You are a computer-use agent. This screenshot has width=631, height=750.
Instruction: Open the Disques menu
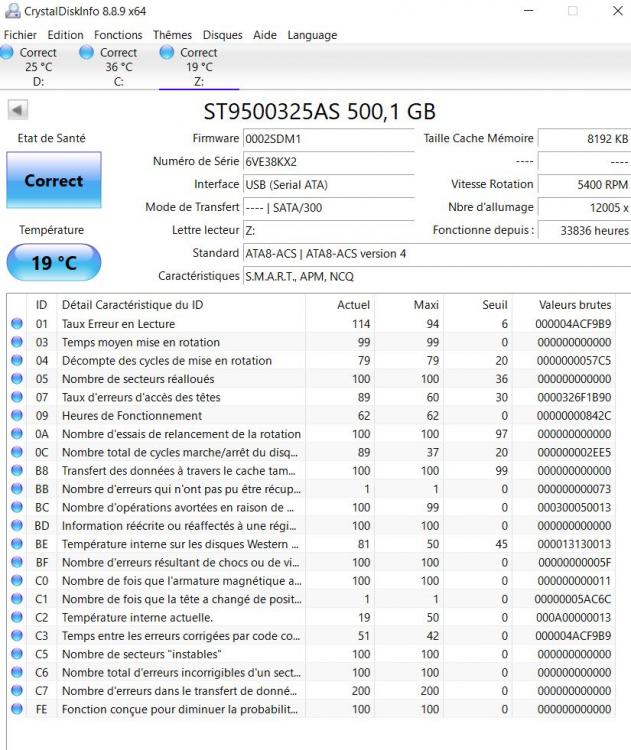(x=222, y=35)
